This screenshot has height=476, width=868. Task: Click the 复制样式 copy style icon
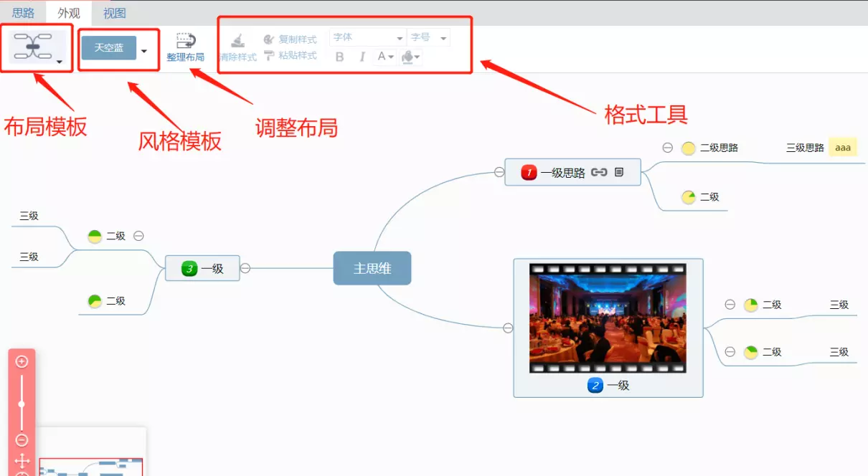click(269, 39)
